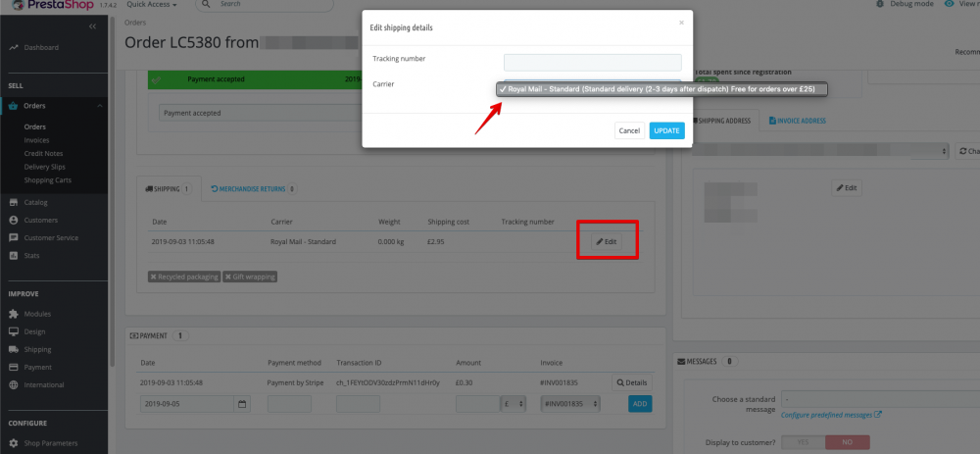
Task: Open Credit Notes in the sidebar
Action: coord(44,154)
